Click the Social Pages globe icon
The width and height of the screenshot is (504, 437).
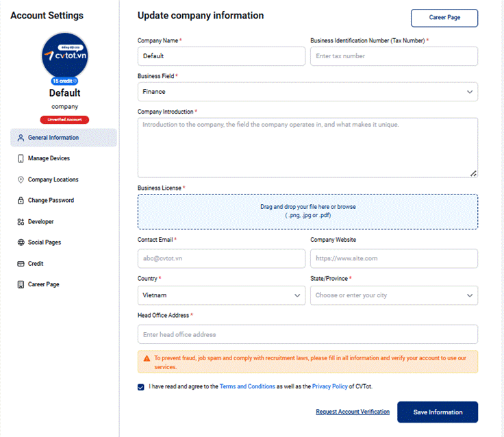pos(21,242)
